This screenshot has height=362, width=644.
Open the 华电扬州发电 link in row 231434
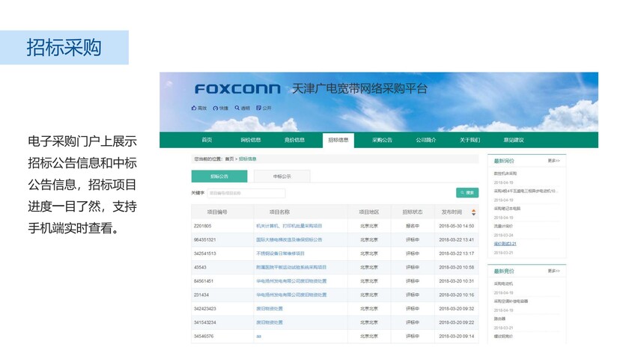[x=291, y=295]
